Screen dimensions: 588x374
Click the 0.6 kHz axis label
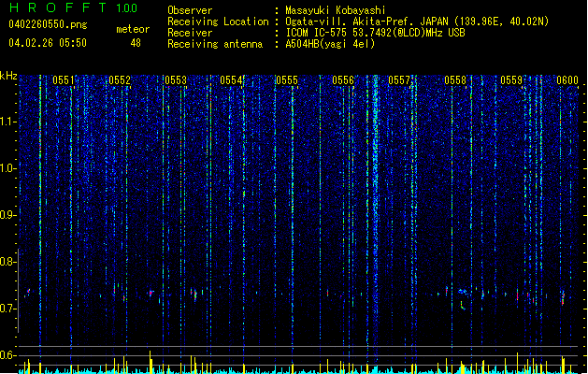[x=7, y=355]
